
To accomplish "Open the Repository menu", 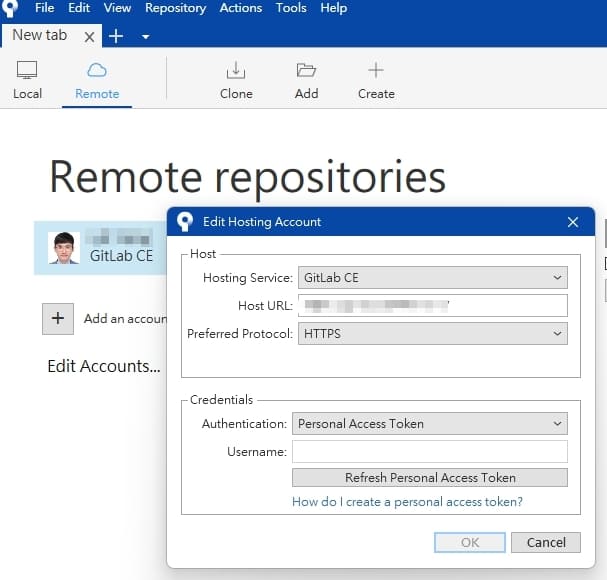I will pyautogui.click(x=175, y=8).
